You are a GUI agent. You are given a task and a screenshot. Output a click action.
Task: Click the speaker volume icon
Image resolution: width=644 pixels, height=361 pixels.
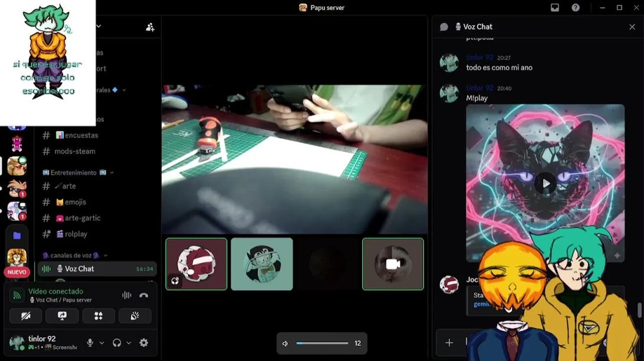[285, 343]
